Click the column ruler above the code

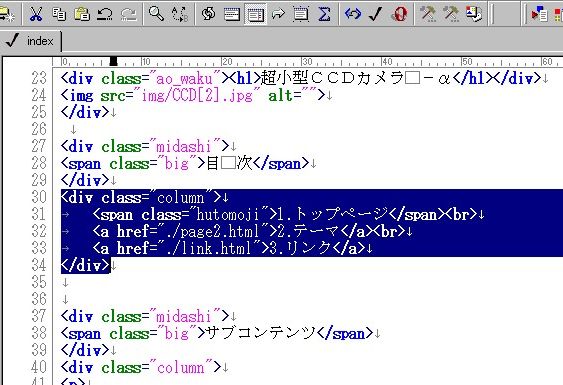[307, 61]
